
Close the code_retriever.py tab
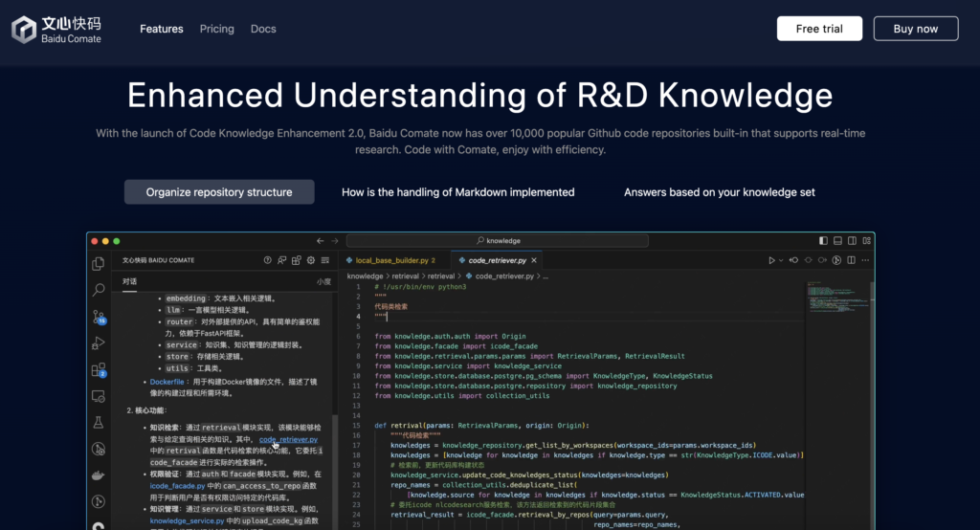534,260
